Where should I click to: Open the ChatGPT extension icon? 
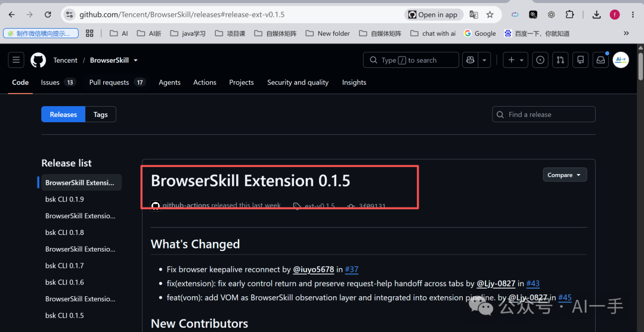click(x=551, y=15)
